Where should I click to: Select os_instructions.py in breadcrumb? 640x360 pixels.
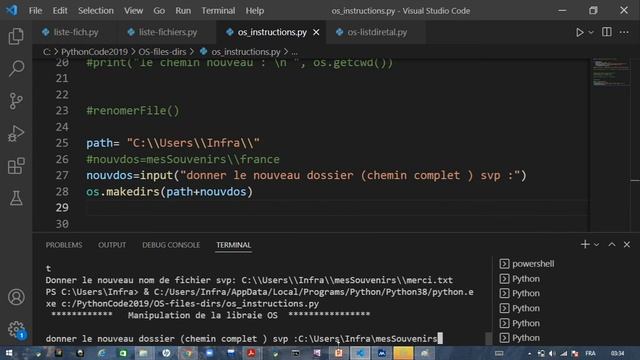pos(246,52)
